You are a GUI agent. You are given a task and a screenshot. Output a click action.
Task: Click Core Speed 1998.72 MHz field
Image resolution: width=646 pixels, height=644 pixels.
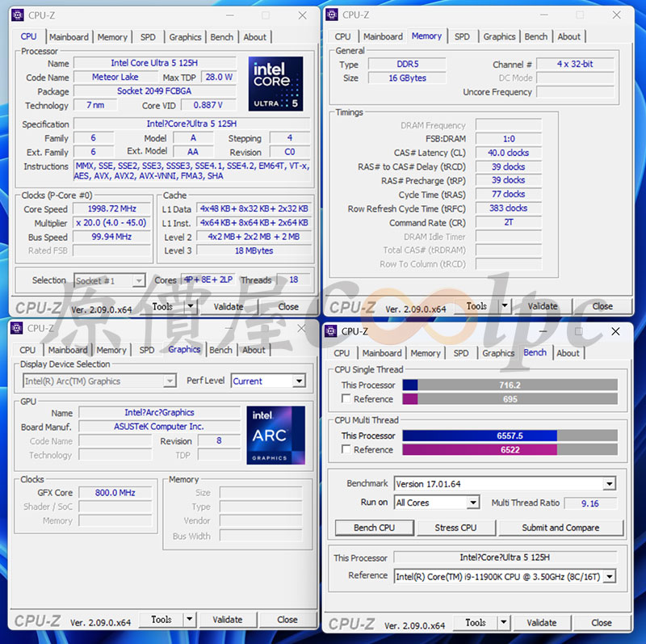(x=111, y=208)
